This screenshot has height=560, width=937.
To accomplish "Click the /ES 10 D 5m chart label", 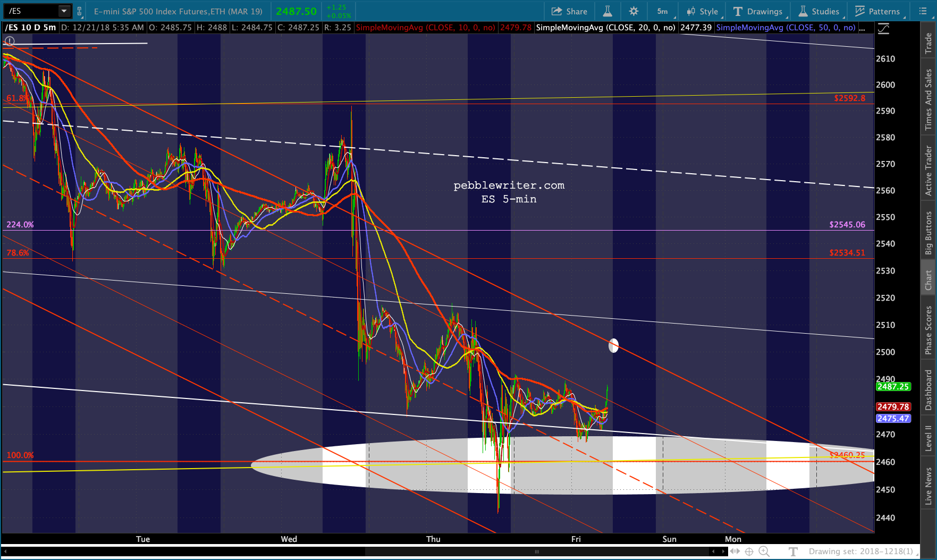I will (30, 28).
